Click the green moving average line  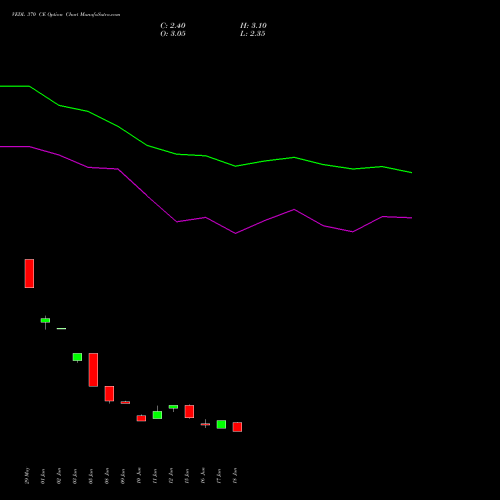(206, 156)
